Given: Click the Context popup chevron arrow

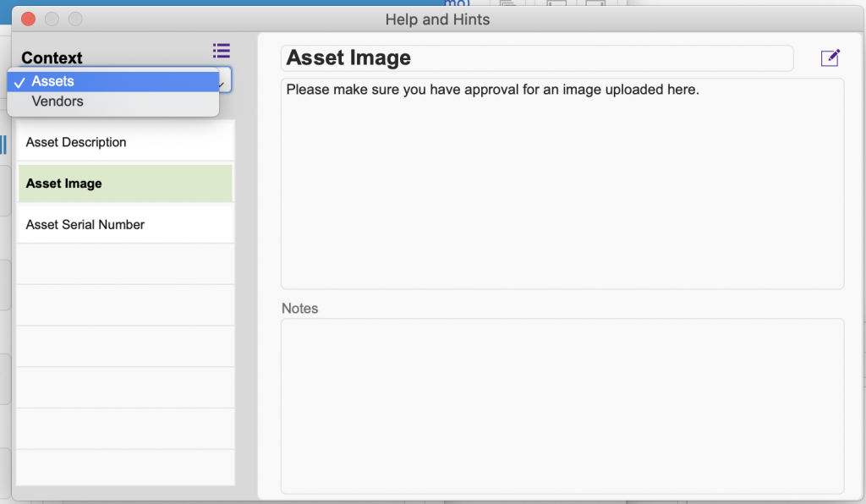Looking at the screenshot, I should click(x=222, y=85).
